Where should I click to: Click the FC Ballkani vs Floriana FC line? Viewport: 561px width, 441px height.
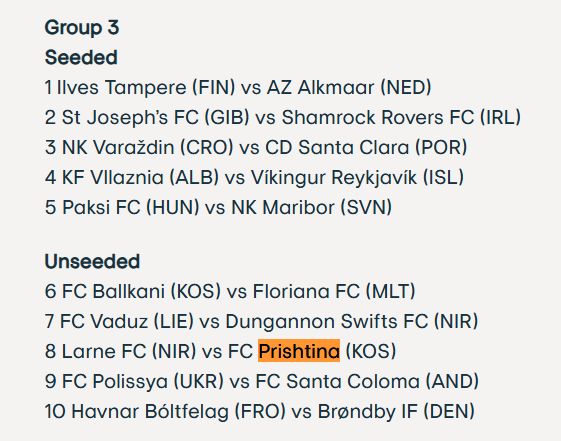pos(230,291)
